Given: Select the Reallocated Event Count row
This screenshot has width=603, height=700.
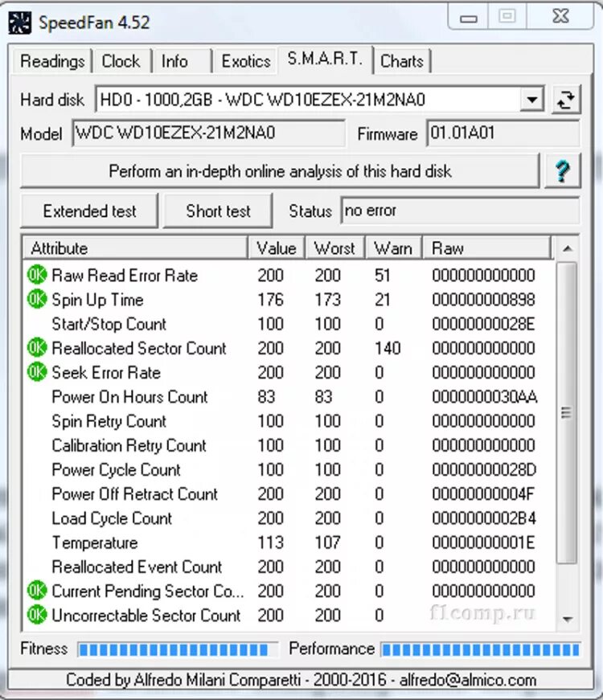Looking at the screenshot, I should point(289,567).
